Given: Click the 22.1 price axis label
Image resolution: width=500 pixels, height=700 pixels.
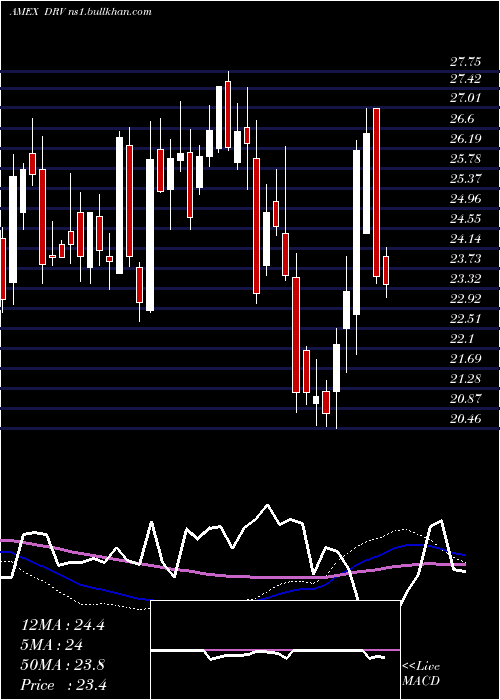Looking at the screenshot, I should pyautogui.click(x=462, y=339).
